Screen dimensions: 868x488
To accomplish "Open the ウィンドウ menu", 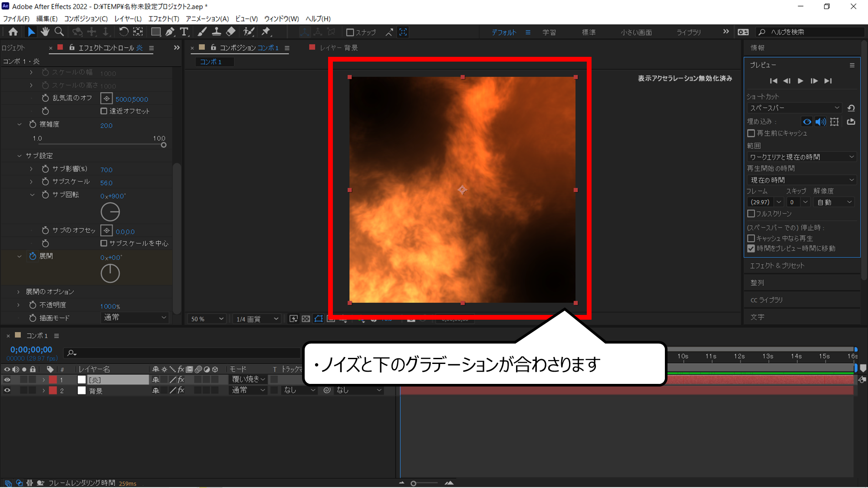I will 281,19.
